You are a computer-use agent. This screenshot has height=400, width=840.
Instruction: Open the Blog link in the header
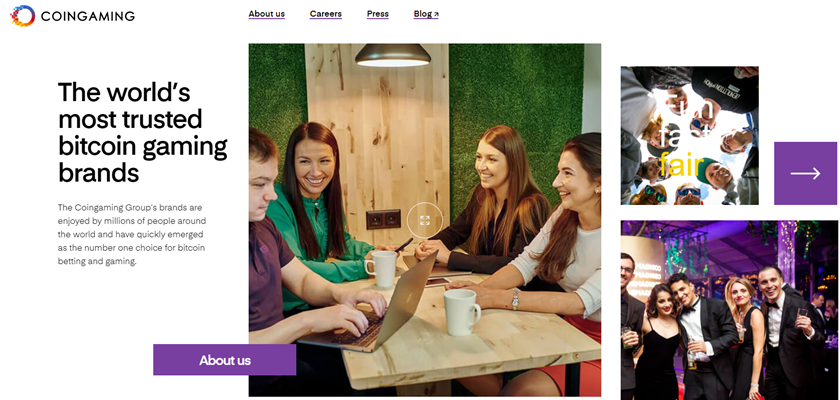pos(426,14)
